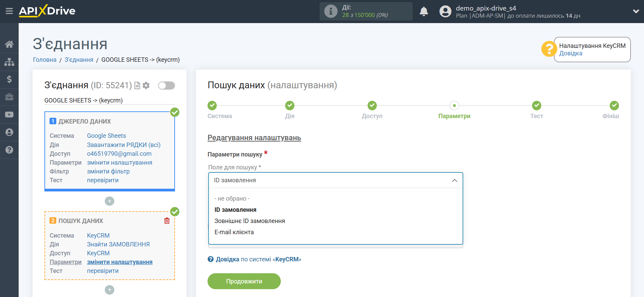Open the connection settings gear icon
This screenshot has height=297, width=644.
(x=146, y=86)
